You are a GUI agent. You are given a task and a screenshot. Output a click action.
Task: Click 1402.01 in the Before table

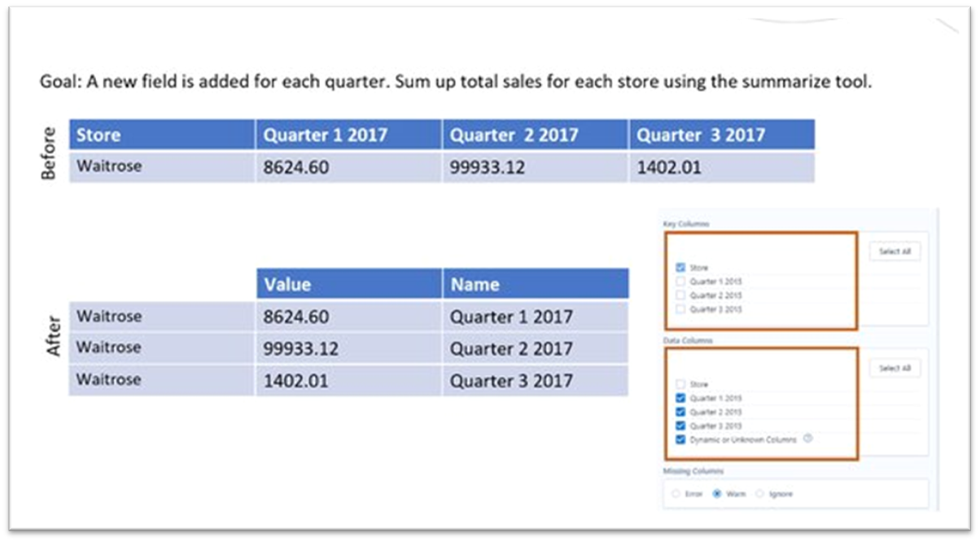click(722, 167)
